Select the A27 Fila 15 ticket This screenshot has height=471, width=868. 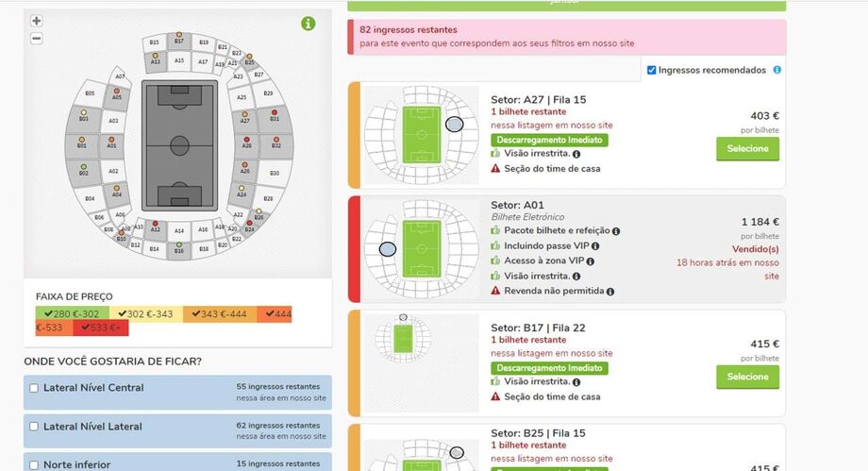[747, 149]
